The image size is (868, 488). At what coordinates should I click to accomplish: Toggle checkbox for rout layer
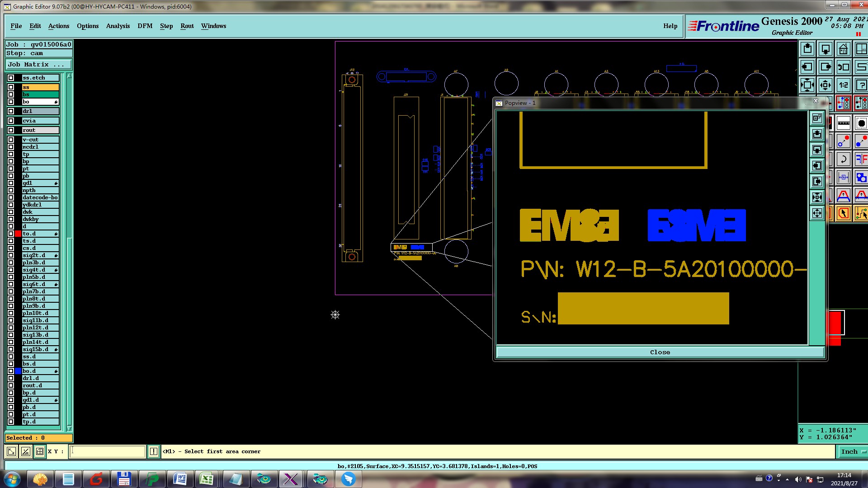click(11, 130)
